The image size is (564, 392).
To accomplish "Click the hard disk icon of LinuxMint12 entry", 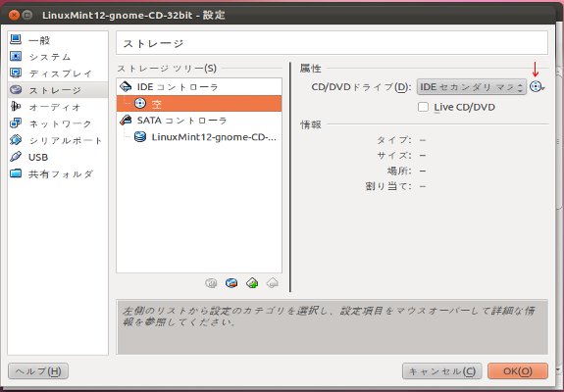I will click(140, 137).
